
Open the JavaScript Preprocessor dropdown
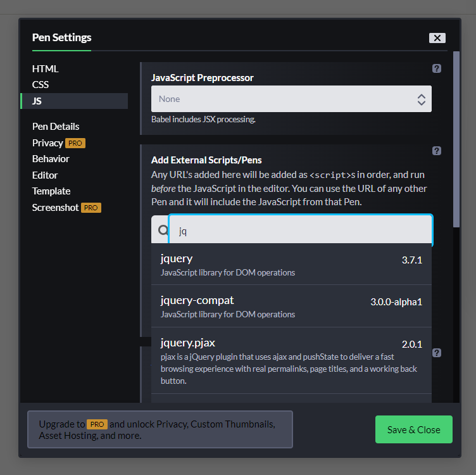pos(291,99)
